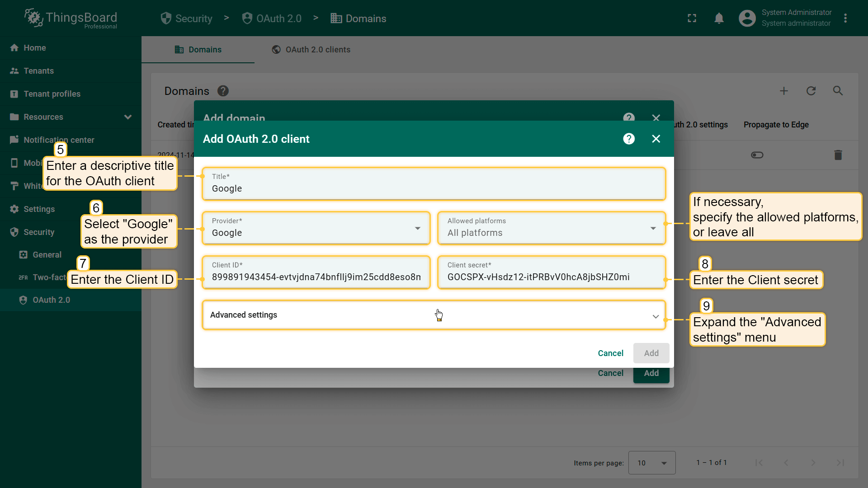Open Tenant profiles in the sidebar

52,94
